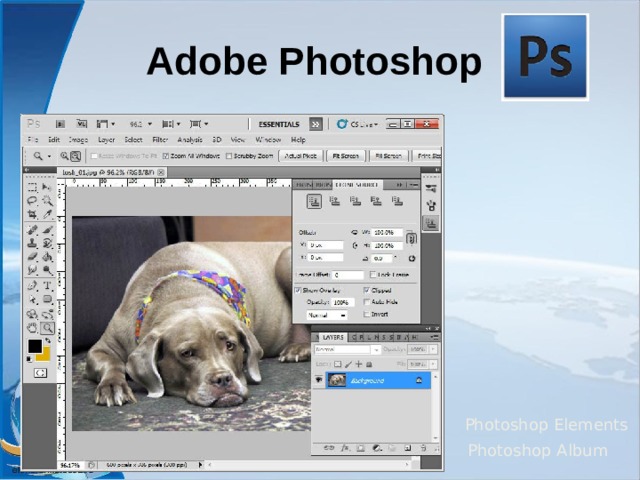640x480 pixels.
Task: Select the Blur tool
Action: (x=32, y=270)
